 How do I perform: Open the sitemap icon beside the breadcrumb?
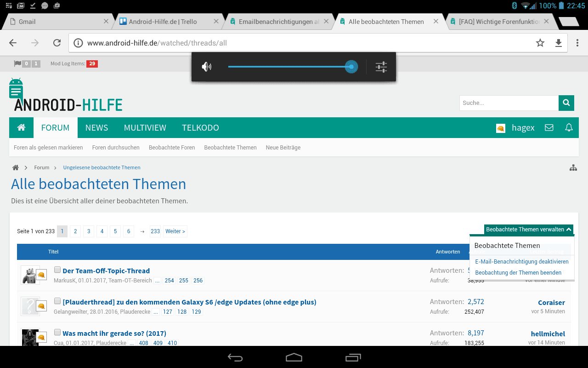tap(573, 168)
